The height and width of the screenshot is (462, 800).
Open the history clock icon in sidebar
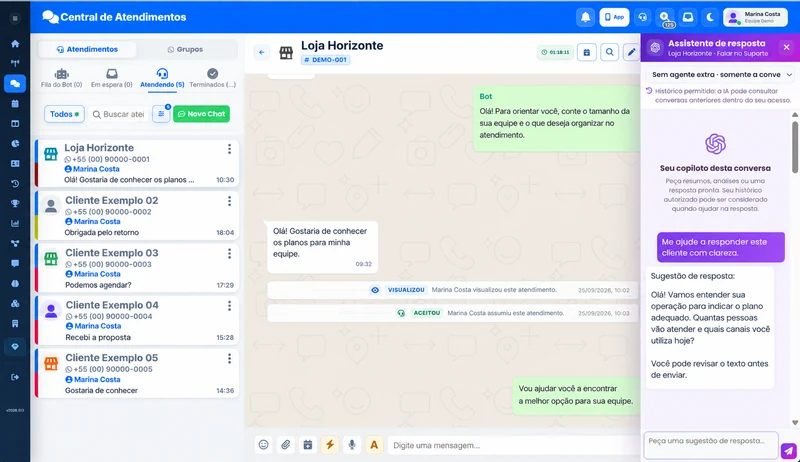coord(15,184)
